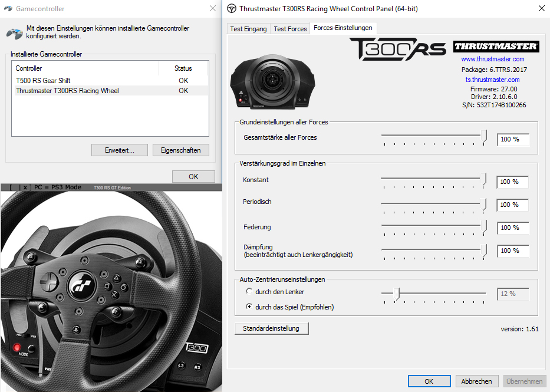Click the Periodisch 100 % value field

click(512, 205)
